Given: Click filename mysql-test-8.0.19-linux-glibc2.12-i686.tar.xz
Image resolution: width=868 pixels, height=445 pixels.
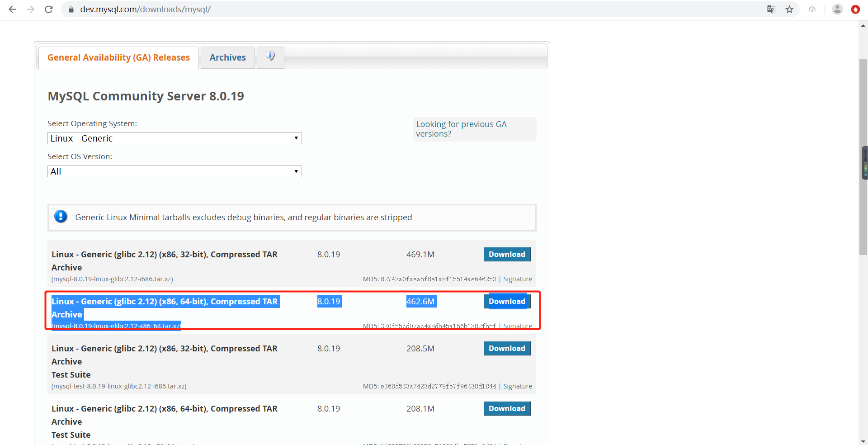Looking at the screenshot, I should (119, 386).
